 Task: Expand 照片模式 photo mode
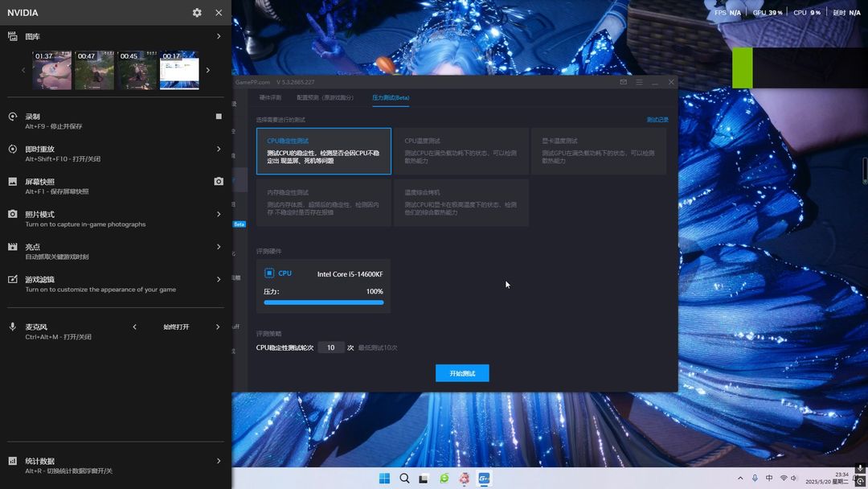219,214
